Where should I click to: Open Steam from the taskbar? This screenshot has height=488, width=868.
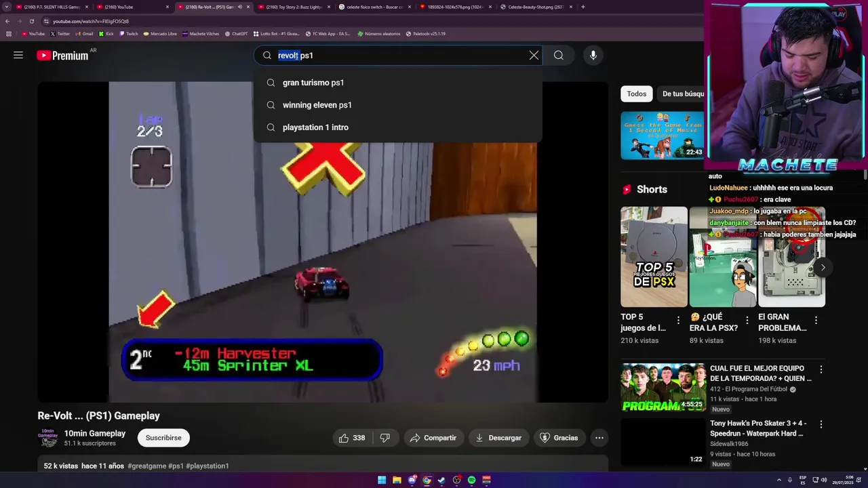click(441, 480)
